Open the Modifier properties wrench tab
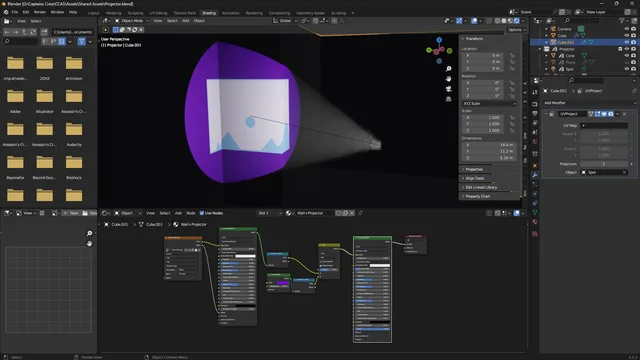 click(535, 175)
